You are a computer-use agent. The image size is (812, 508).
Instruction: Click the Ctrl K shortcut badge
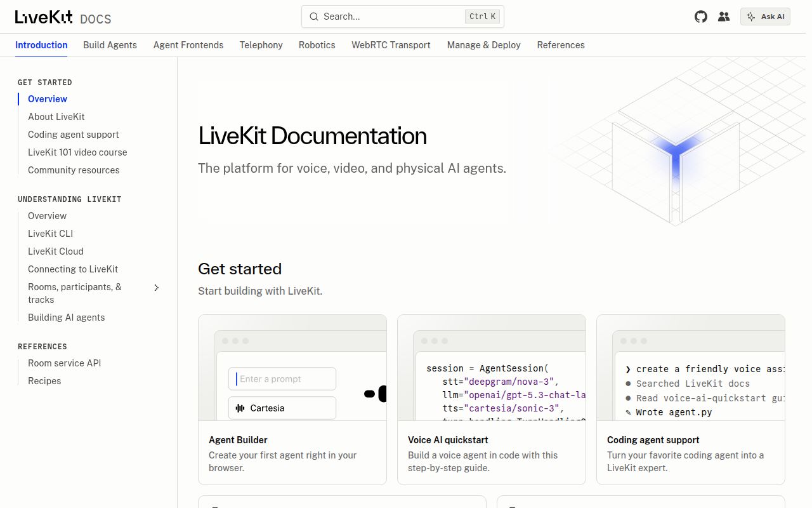point(483,17)
